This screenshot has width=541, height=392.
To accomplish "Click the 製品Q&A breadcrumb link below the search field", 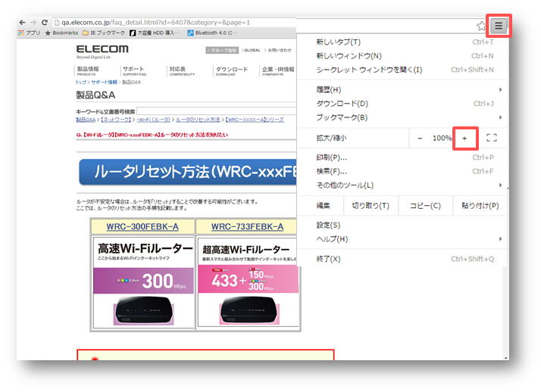I will [x=86, y=120].
